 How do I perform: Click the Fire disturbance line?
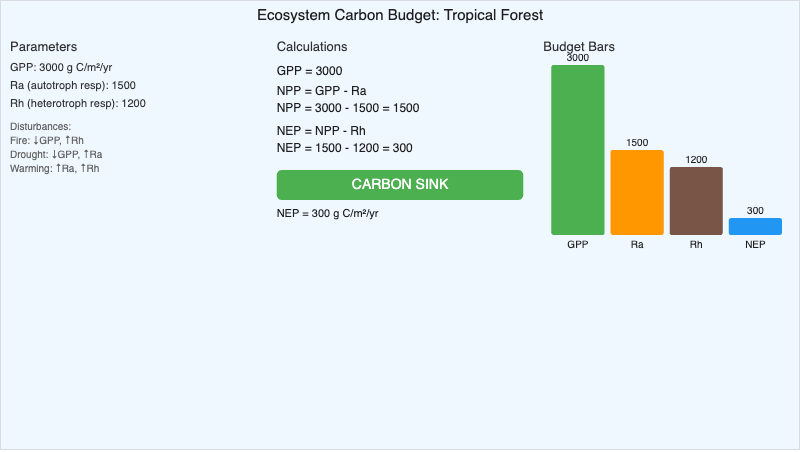[x=47, y=141]
